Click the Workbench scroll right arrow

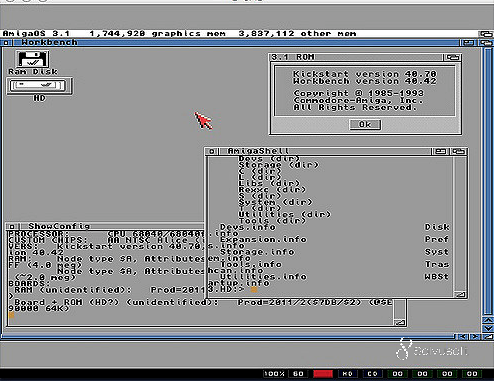coord(476,337)
